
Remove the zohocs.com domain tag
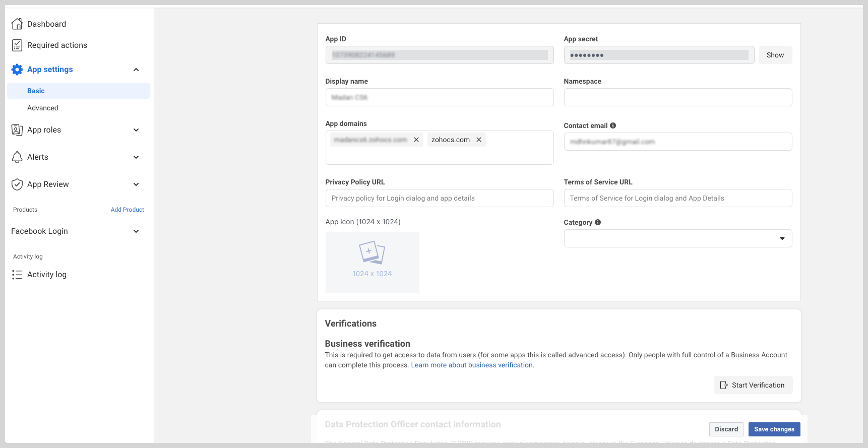tap(479, 140)
